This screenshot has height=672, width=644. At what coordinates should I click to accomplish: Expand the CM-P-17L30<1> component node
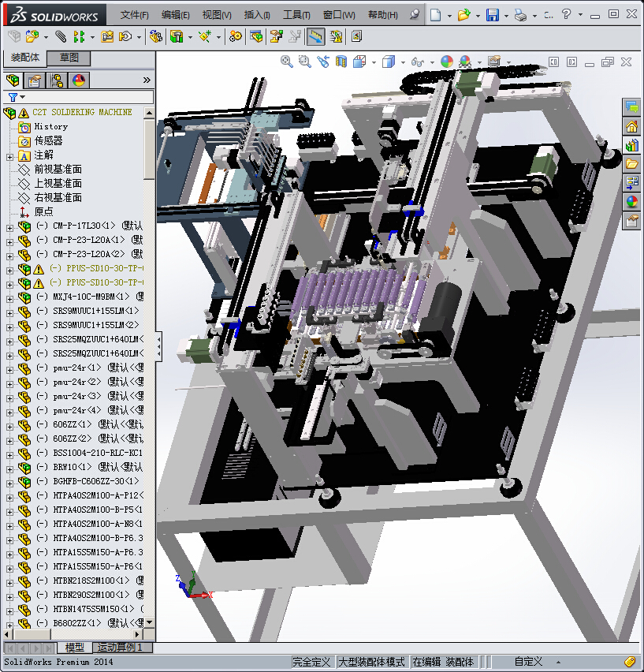[9, 228]
